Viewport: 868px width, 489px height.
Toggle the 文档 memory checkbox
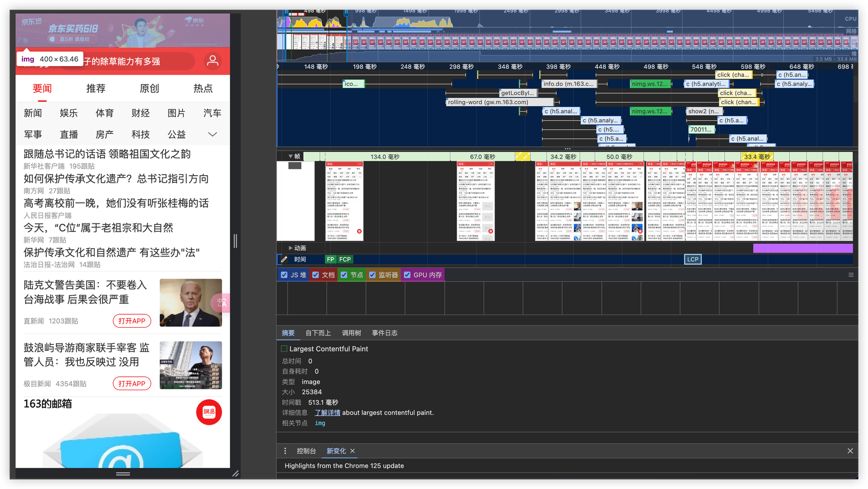[315, 275]
